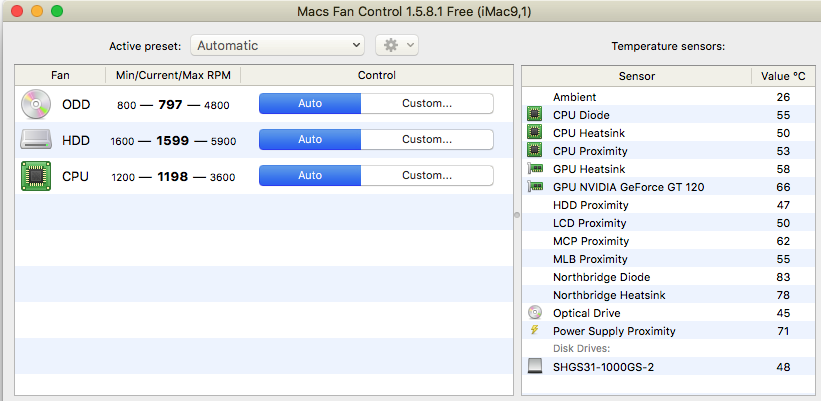This screenshot has height=401, width=821.
Task: Select the MLB Proximity sensor row
Action: (x=669, y=259)
